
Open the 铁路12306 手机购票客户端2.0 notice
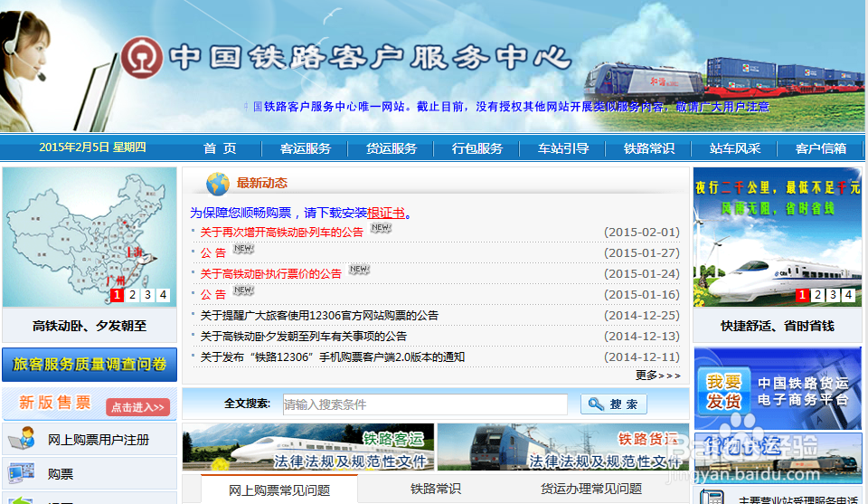332,357
